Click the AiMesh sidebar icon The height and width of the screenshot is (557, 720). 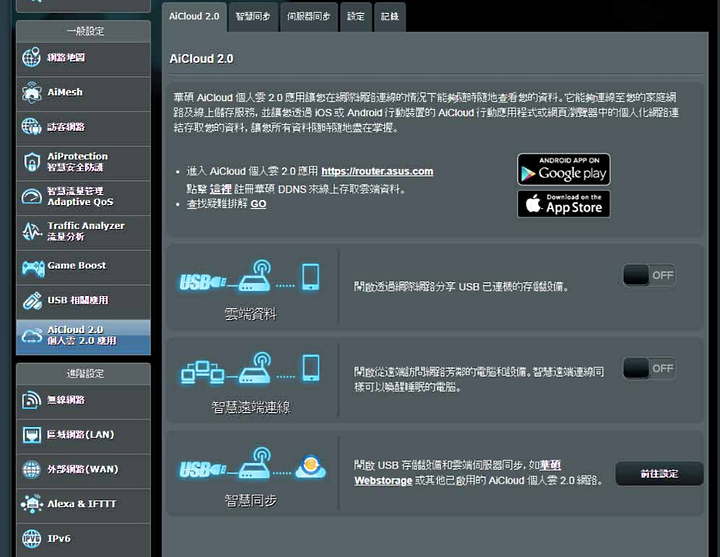[31, 92]
